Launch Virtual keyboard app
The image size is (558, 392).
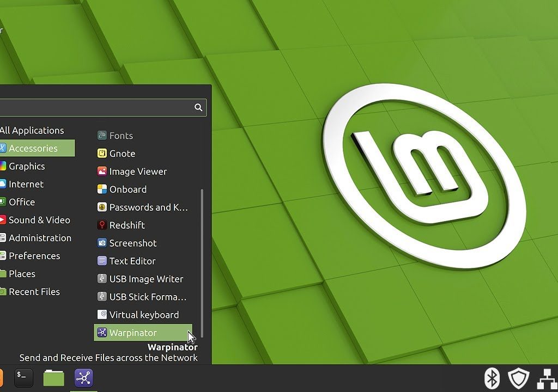pos(143,315)
